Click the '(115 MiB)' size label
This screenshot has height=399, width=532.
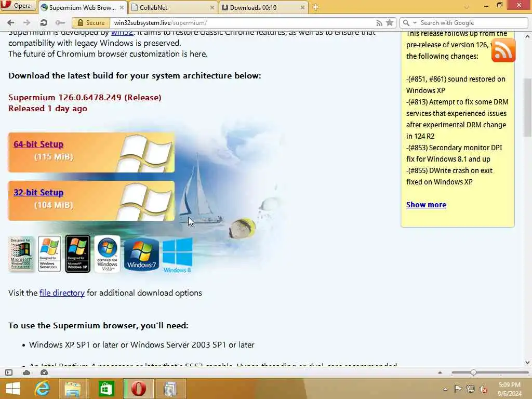[54, 157]
